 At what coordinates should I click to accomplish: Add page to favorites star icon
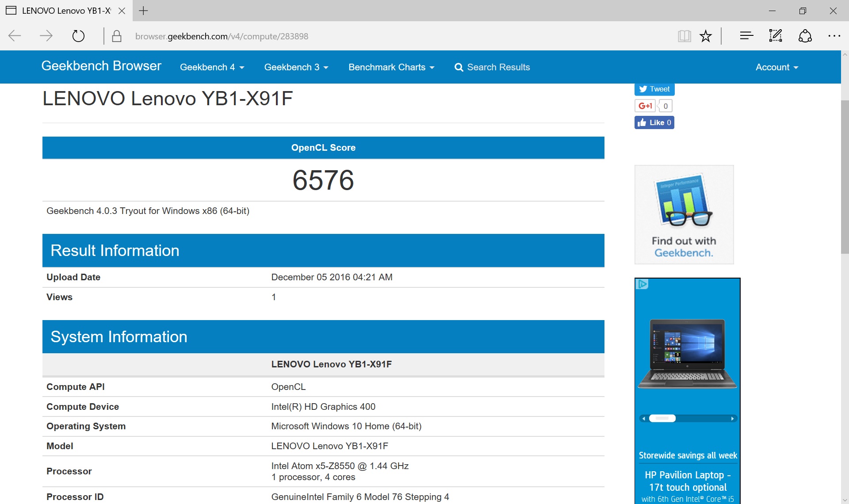706,36
